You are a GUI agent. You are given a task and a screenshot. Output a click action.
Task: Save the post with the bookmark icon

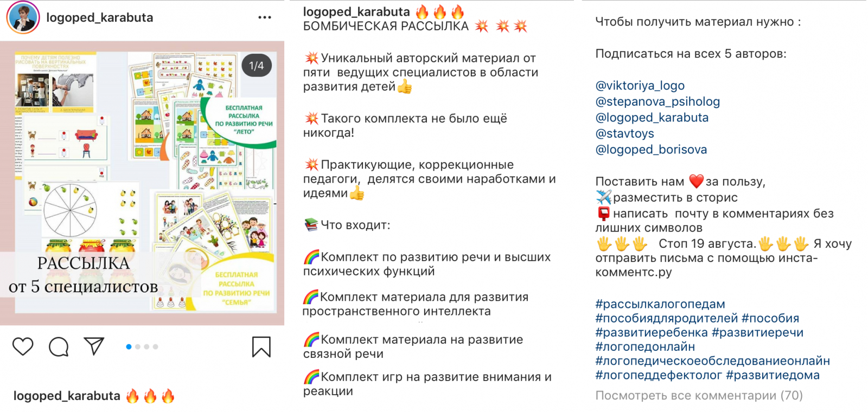[261, 347]
